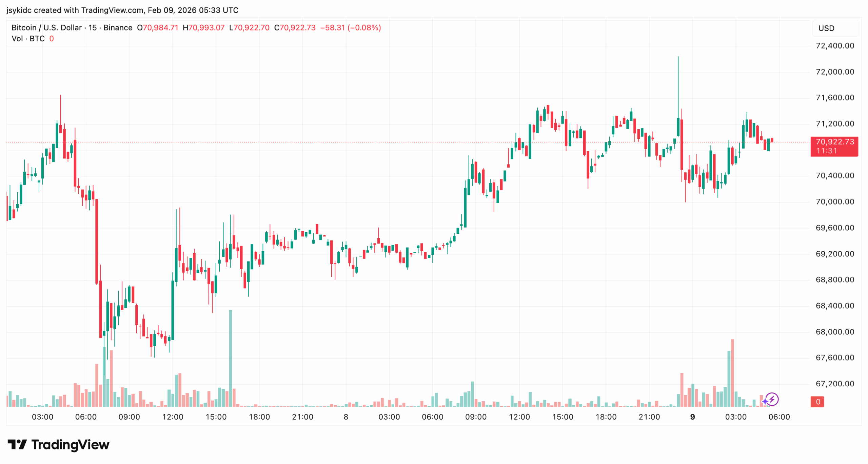
Task: Click the jsykidc creator name
Action: (19, 10)
